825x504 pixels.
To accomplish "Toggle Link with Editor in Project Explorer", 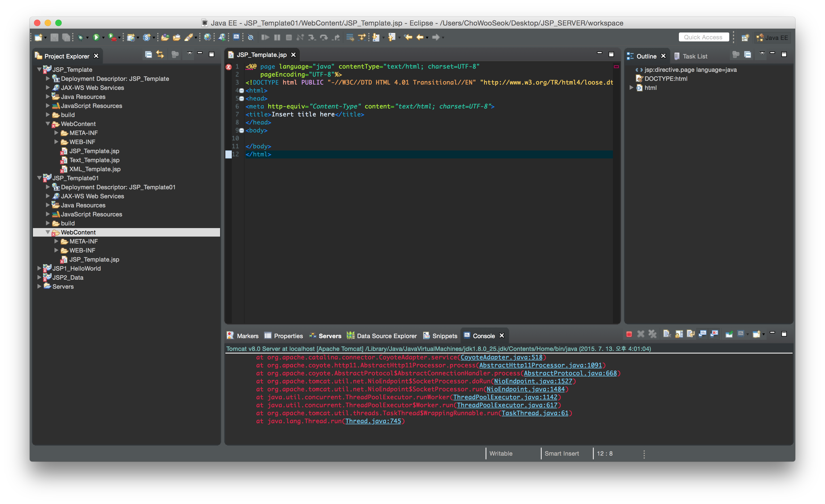I will 160,54.
